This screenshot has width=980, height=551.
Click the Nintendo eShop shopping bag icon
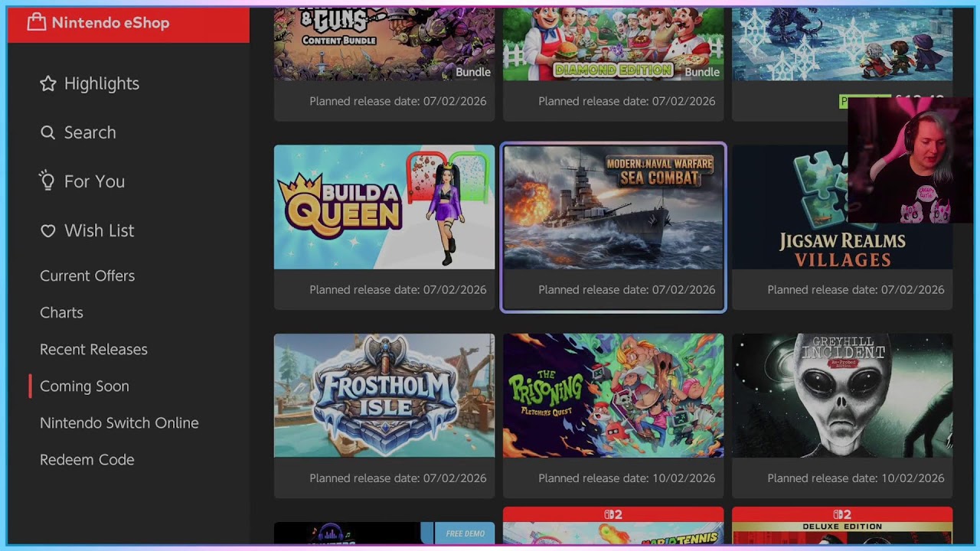coord(36,22)
